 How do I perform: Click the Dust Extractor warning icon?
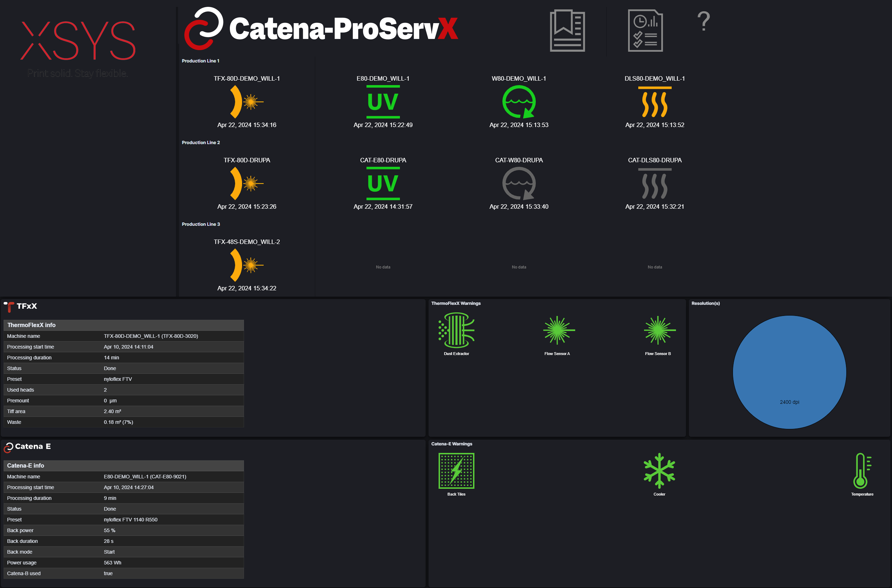[x=456, y=330]
